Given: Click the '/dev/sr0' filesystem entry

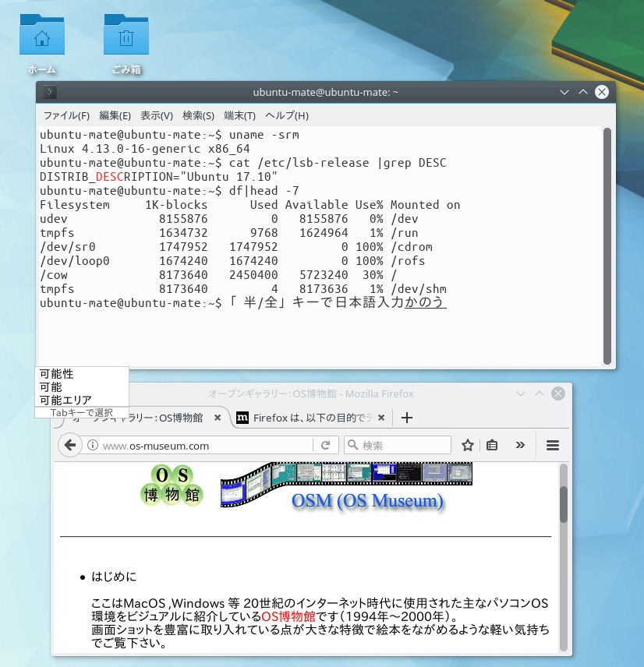Looking at the screenshot, I should coord(68,247).
